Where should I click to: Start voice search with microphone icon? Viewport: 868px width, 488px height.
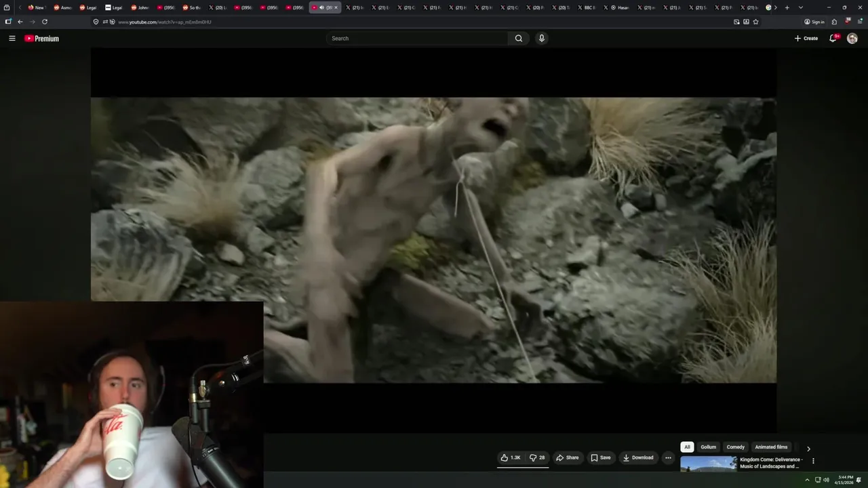[x=541, y=39]
